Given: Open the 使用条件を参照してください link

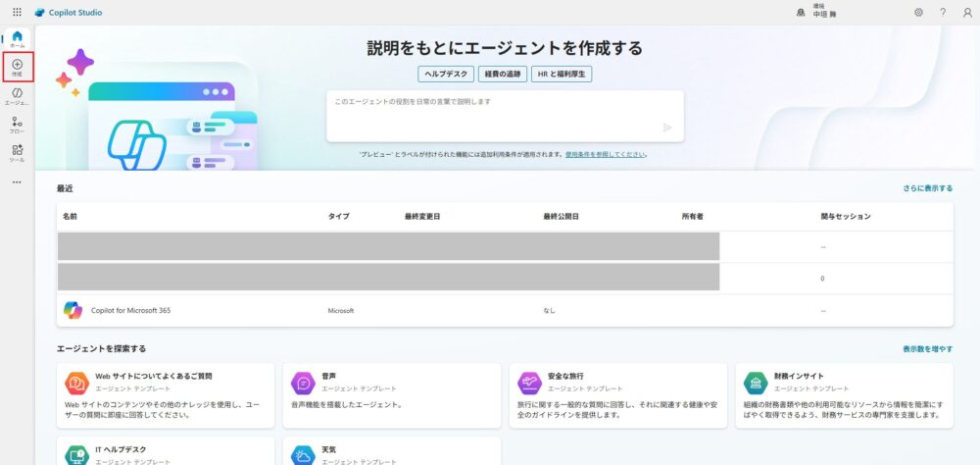Looking at the screenshot, I should pos(606,154).
